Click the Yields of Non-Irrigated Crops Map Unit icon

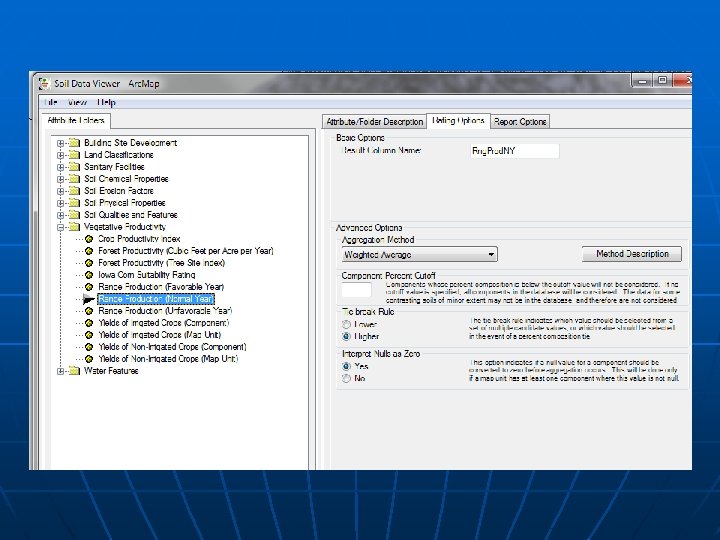coord(89,359)
